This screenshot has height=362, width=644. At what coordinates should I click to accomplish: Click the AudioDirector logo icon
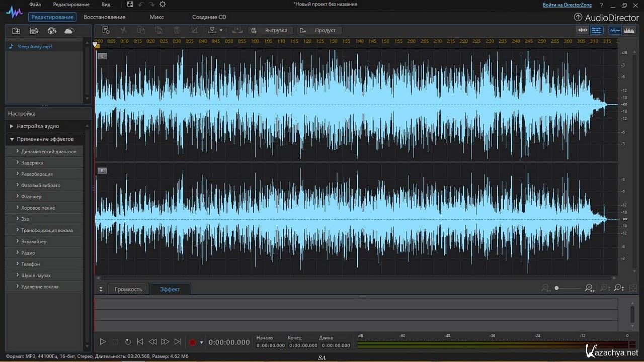tap(14, 11)
